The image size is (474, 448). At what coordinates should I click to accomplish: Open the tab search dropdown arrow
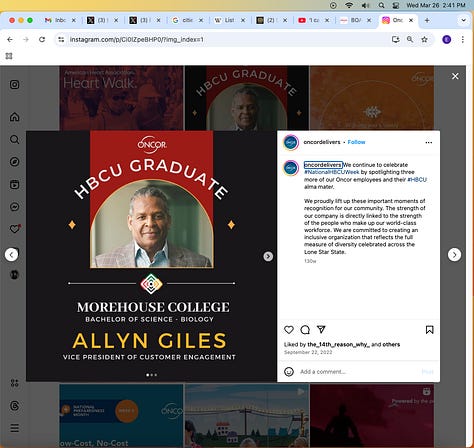pyautogui.click(x=463, y=20)
